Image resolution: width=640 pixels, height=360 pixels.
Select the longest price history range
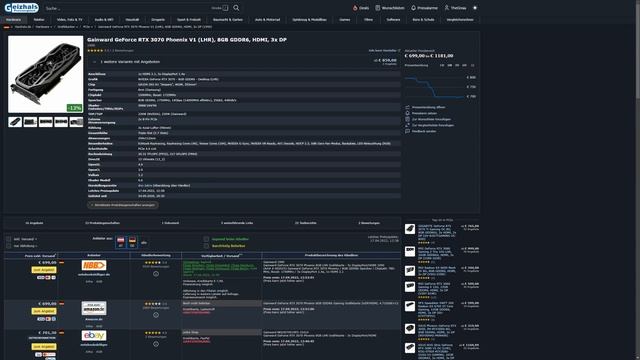coord(473,65)
